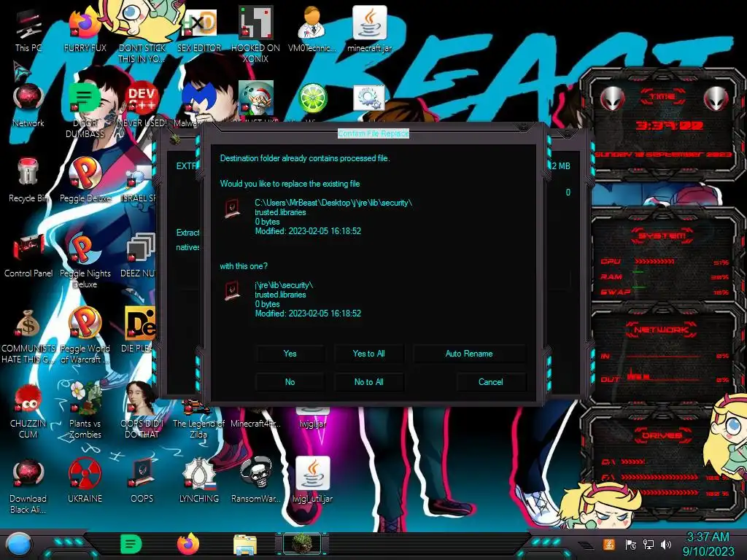Click the Confirm File Replace title bar
The image size is (747, 560).
(373, 134)
